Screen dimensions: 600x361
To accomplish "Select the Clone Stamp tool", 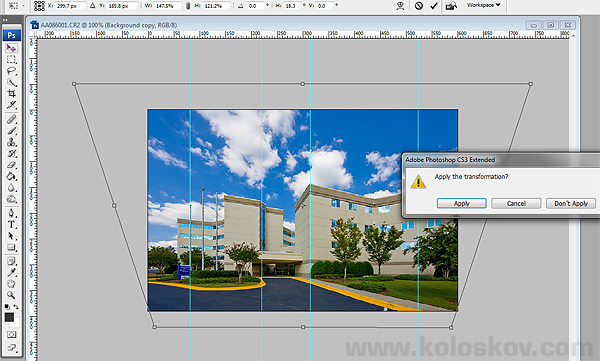I will tap(11, 142).
